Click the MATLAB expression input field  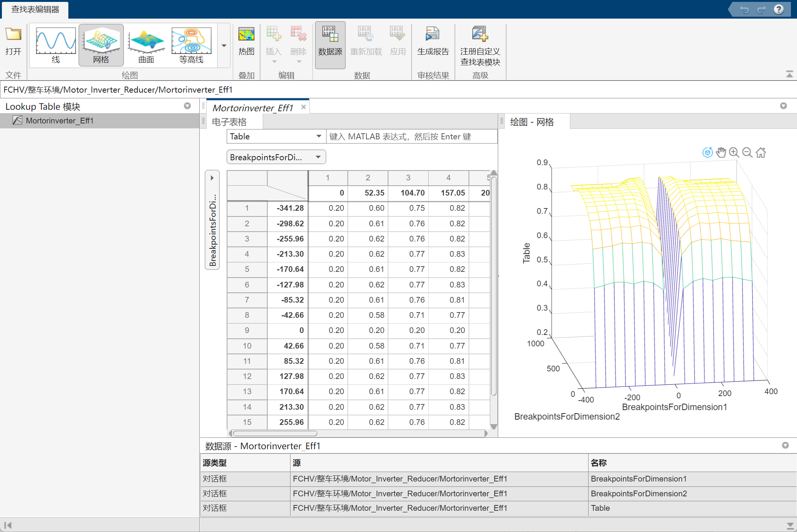tap(412, 136)
